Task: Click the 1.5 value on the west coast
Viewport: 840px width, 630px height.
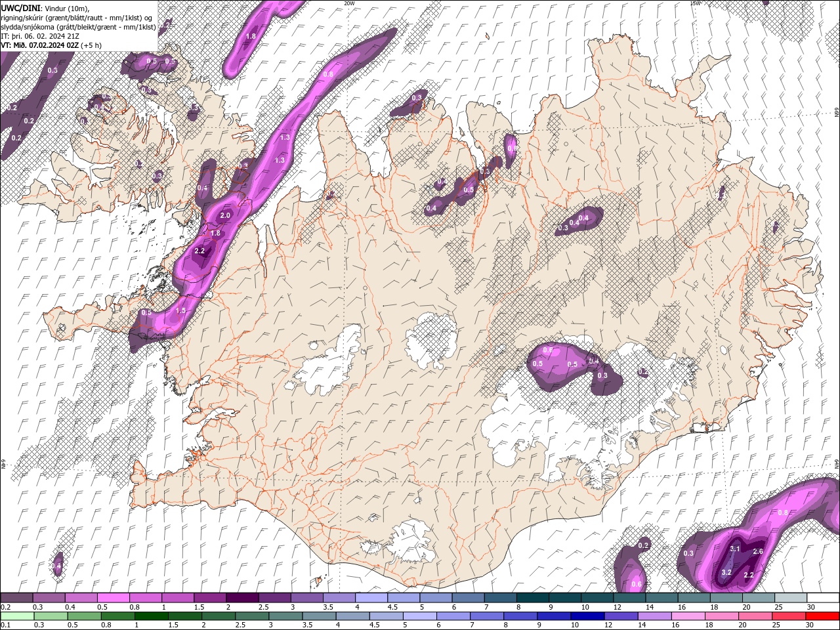Action: (x=181, y=310)
